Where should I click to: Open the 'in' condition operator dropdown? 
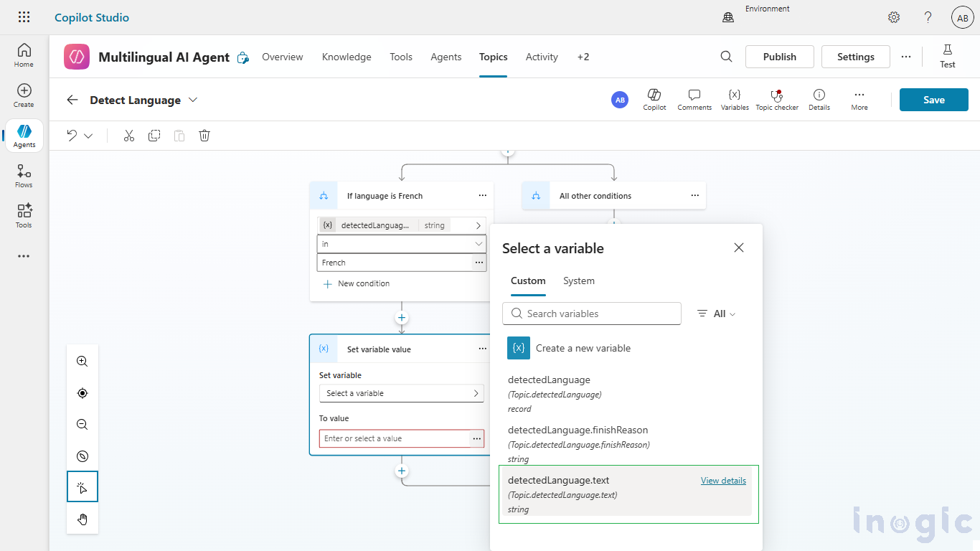(401, 244)
